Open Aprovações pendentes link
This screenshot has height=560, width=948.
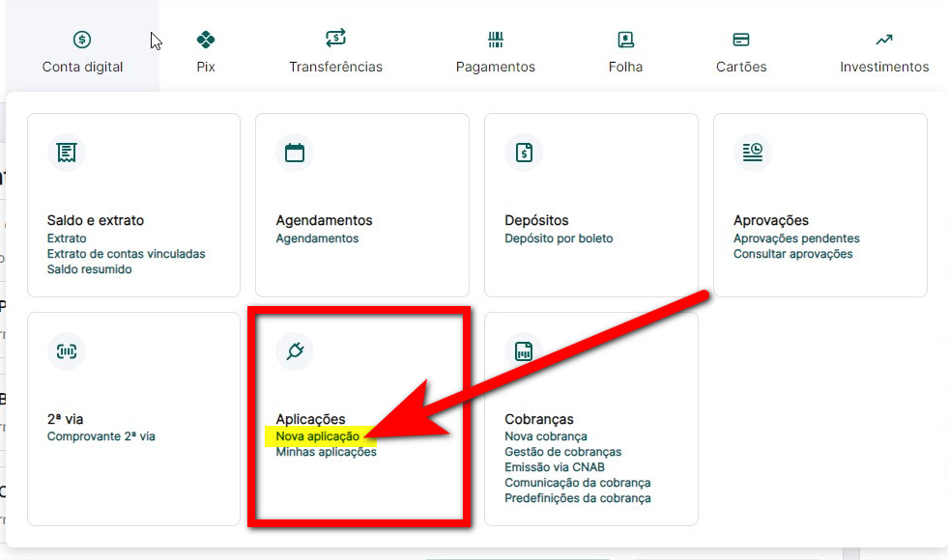[795, 238]
